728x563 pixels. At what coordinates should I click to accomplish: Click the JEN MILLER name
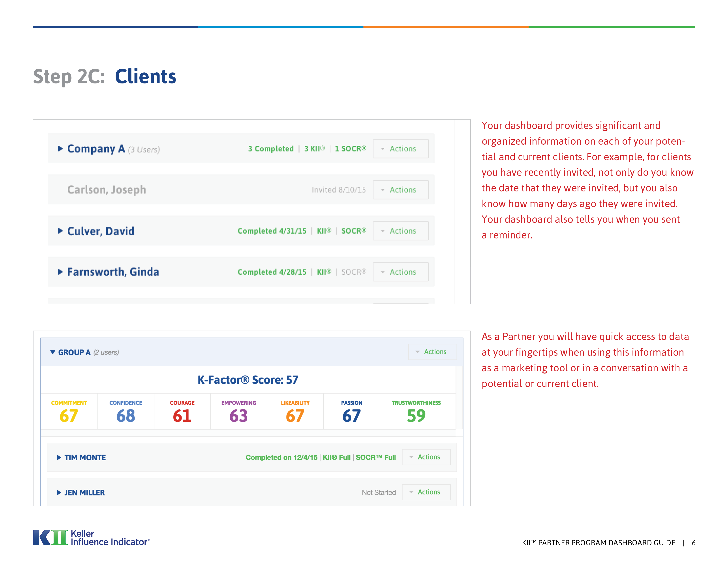click(84, 492)
